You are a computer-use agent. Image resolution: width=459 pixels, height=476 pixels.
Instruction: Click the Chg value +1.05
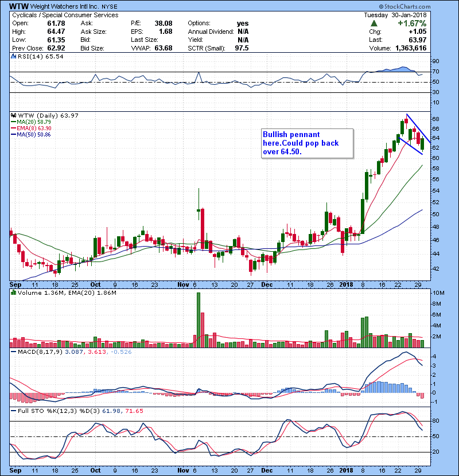[x=417, y=32]
